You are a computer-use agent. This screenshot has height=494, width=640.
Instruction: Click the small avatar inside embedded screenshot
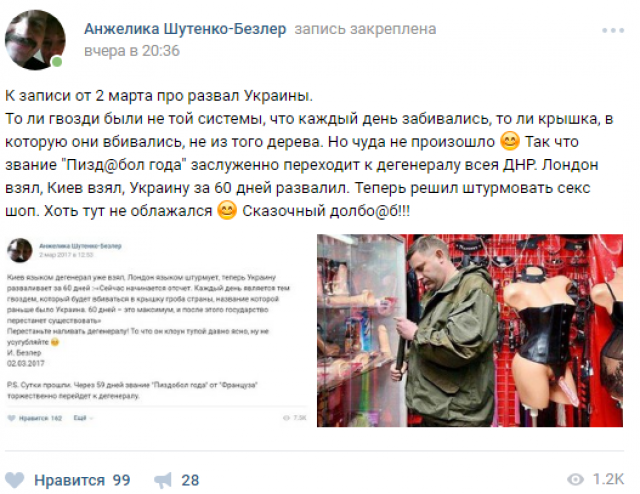tap(20, 250)
